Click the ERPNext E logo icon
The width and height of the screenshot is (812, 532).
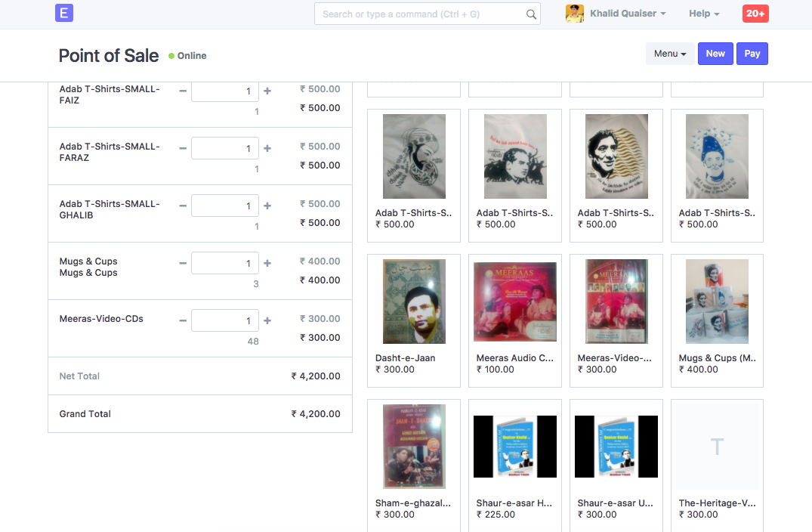(64, 13)
